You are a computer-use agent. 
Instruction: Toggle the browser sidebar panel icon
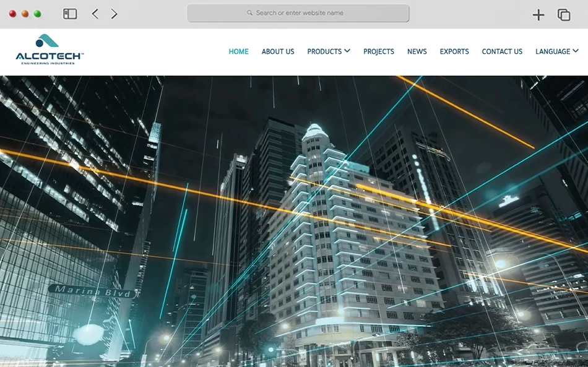[x=70, y=14]
